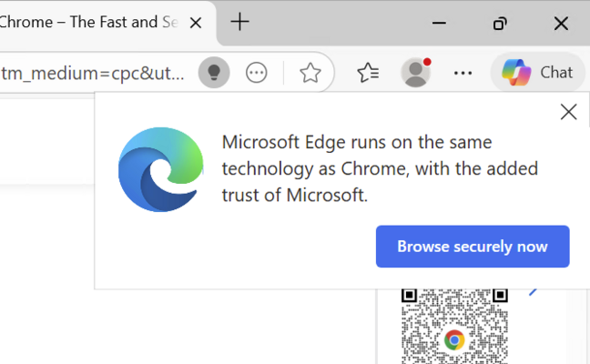Open the circled three-dots address bar menu
Viewport: 590px width, 364px height.
(257, 73)
